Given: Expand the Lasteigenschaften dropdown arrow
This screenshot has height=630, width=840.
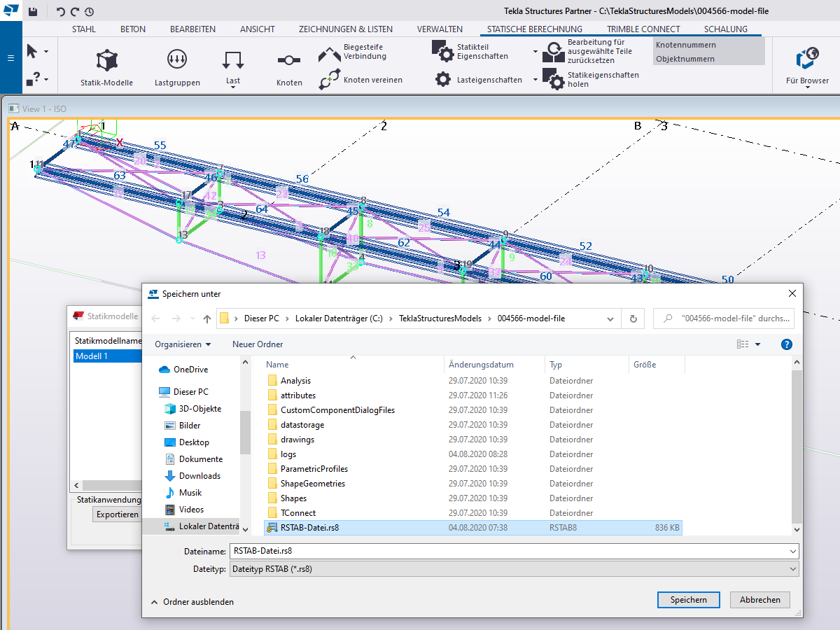Looking at the screenshot, I should pyautogui.click(x=535, y=80).
